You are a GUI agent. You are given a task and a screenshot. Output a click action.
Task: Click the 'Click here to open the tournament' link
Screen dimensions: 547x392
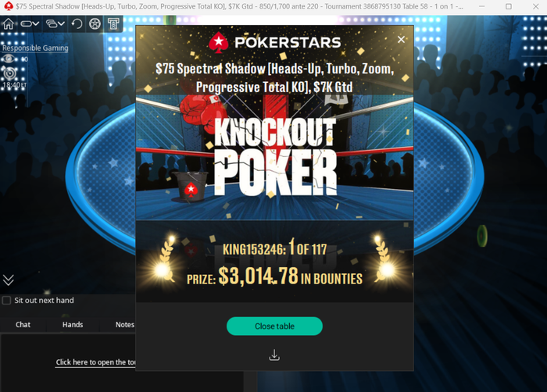pos(95,362)
